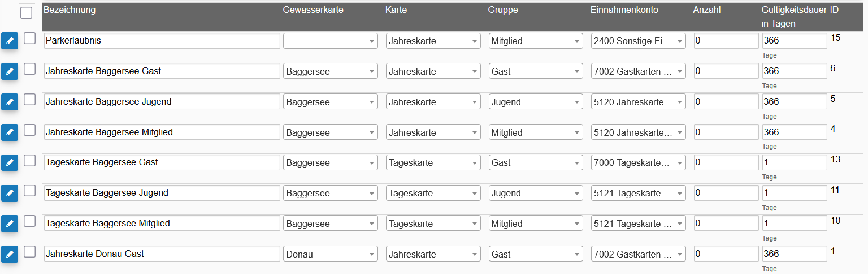Edit the Jahreskarte Baggersee Gast entry
The width and height of the screenshot is (868, 274).
pyautogui.click(x=10, y=71)
